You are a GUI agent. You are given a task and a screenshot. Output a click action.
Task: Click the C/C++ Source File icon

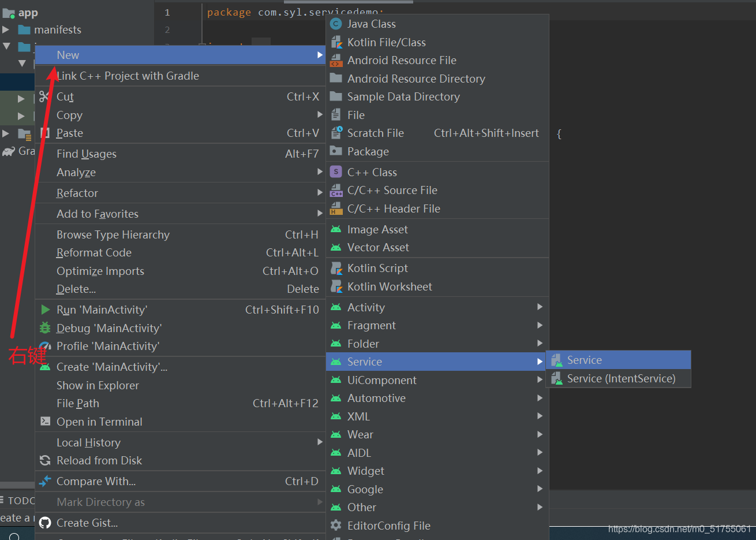tap(336, 190)
